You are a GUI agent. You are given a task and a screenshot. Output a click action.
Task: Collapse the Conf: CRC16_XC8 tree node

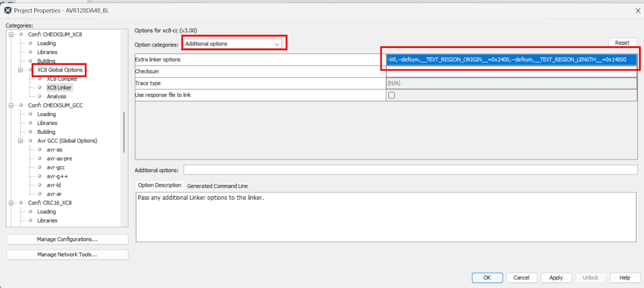[11, 202]
